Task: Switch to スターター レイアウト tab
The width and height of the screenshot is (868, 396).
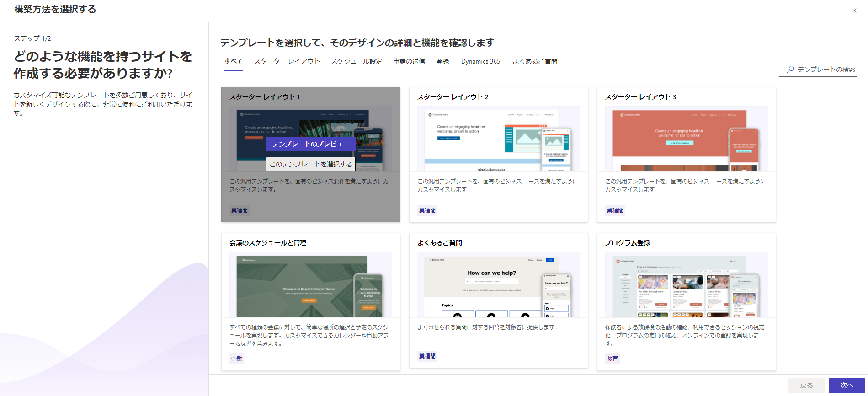Action: click(x=287, y=61)
